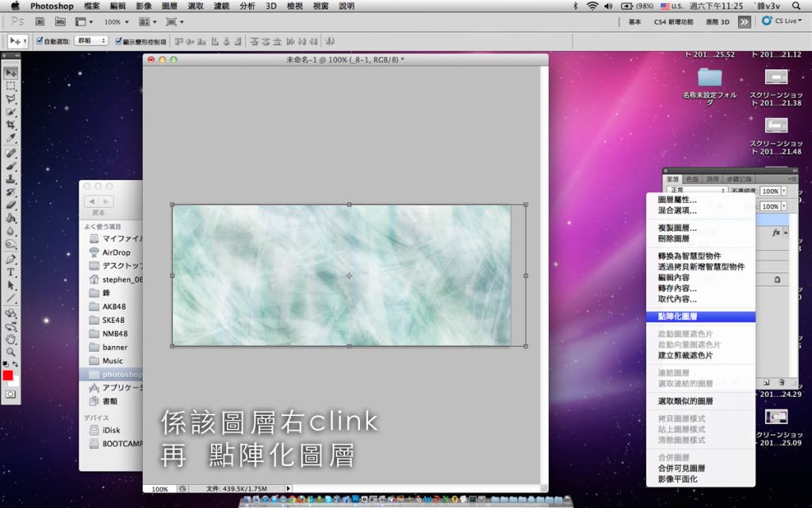Open the AKB48 folder in Finder sidebar

click(x=114, y=306)
